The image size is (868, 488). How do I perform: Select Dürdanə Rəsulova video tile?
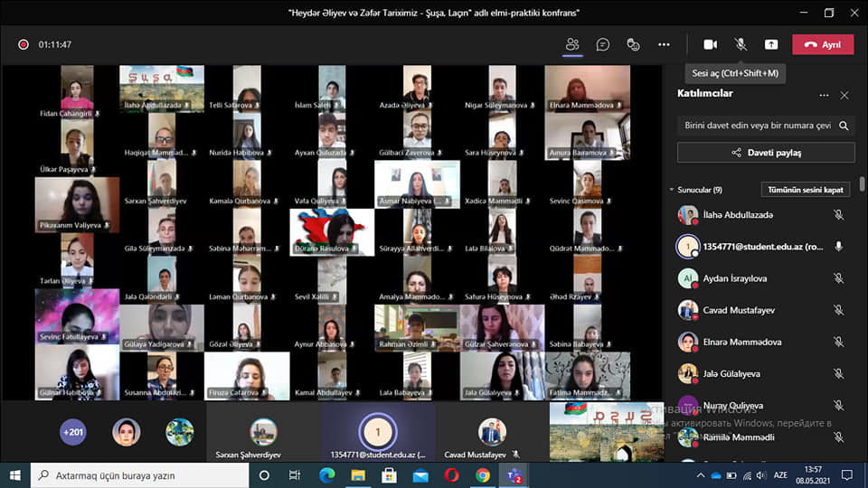coord(332,232)
